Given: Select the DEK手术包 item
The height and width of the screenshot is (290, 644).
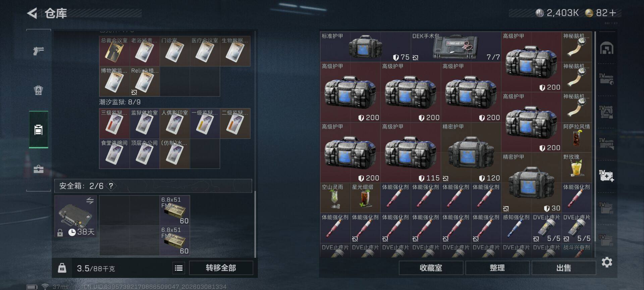Looking at the screenshot, I should (x=456, y=47).
